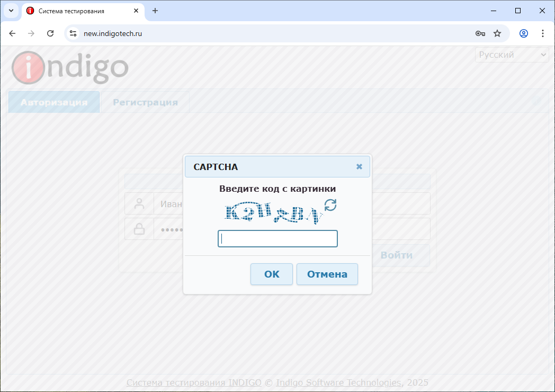This screenshot has width=555, height=392.
Task: View site information icon in address bar
Action: coord(73,33)
